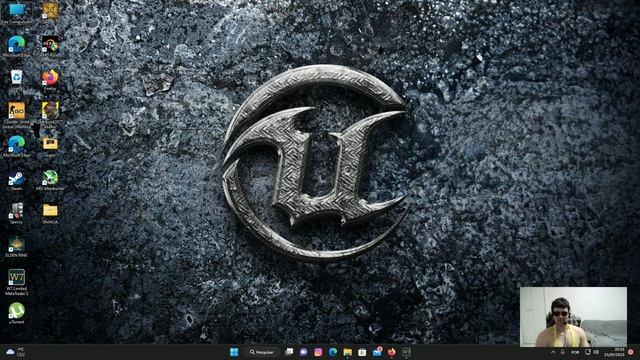Click the webcam overlay thumbnail
This screenshot has width=640, height=360.
(573, 317)
